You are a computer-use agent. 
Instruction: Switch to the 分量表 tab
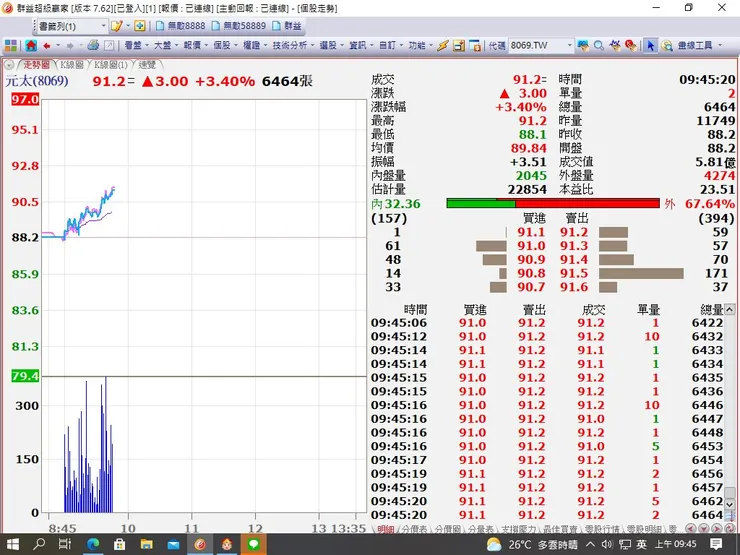coord(480,530)
